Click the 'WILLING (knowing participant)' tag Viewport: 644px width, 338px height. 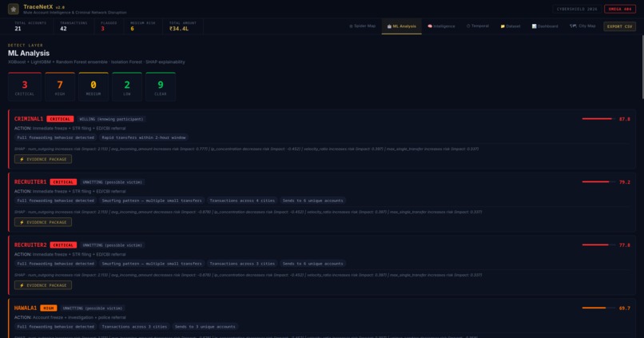pos(111,119)
